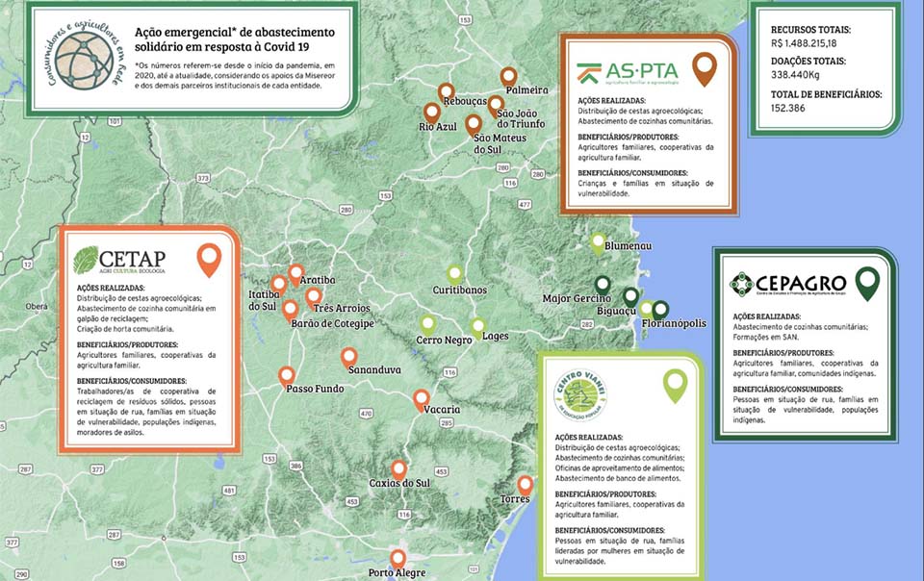Click the 'Caxias do Sul' label
This screenshot has width=924, height=581.
pos(399,483)
